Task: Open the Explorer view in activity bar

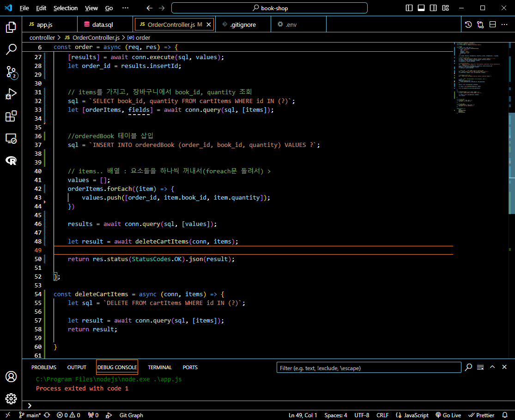Action: pos(11,27)
